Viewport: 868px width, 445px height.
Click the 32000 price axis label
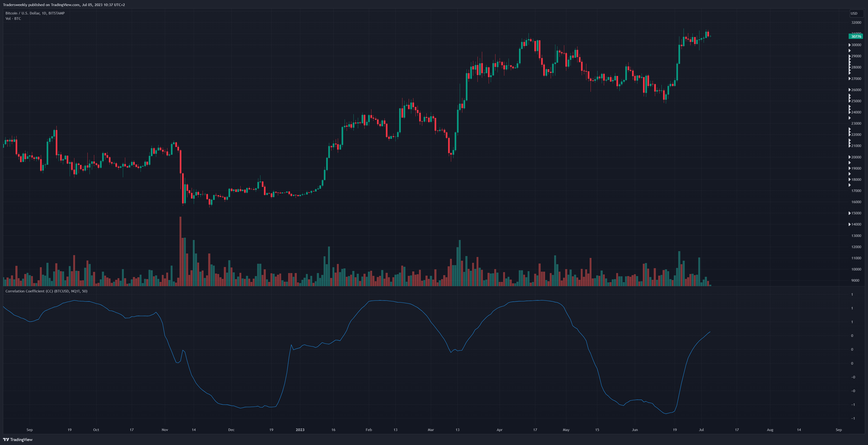tap(856, 23)
